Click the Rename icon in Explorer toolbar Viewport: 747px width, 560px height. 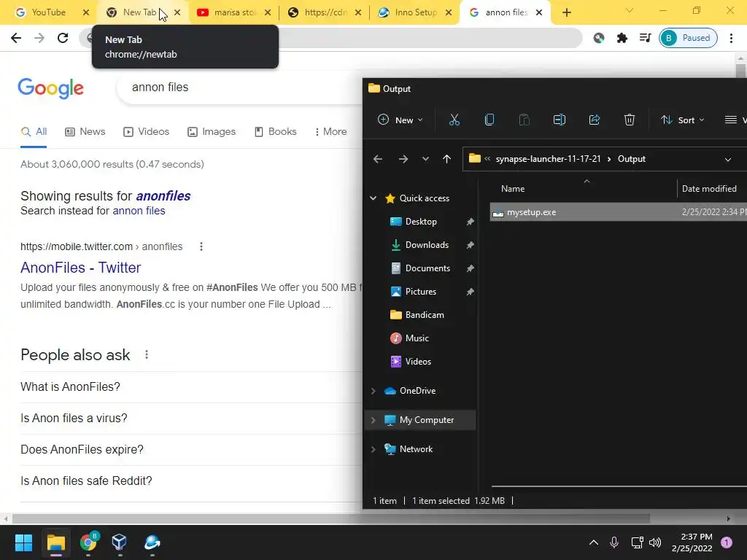tap(560, 120)
